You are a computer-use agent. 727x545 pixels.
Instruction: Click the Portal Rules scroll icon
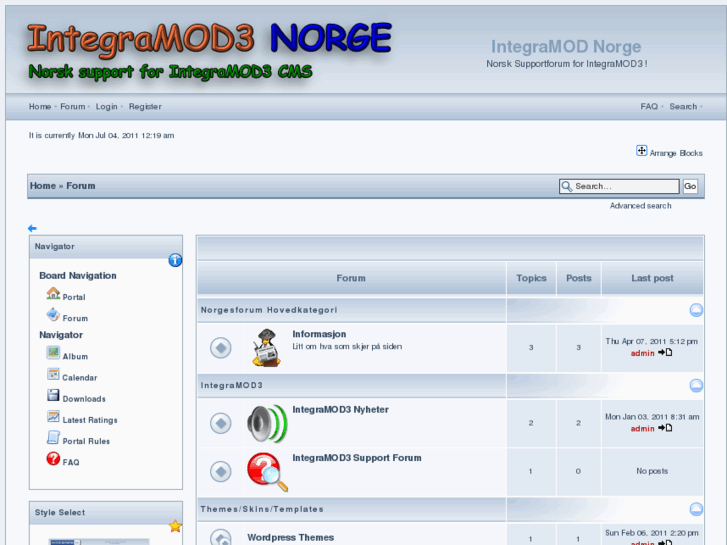coord(53,438)
